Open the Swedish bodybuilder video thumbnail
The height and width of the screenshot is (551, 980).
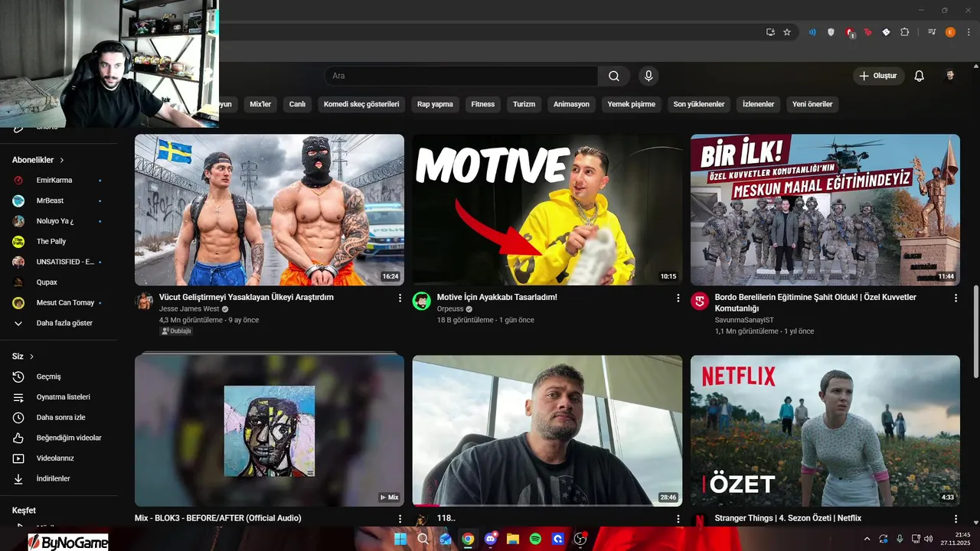coord(269,210)
